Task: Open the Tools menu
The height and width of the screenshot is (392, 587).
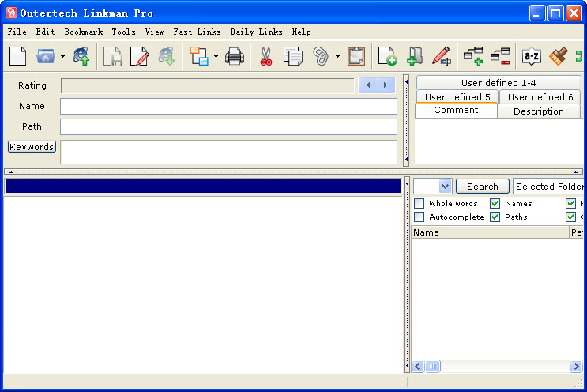Action: click(x=123, y=32)
